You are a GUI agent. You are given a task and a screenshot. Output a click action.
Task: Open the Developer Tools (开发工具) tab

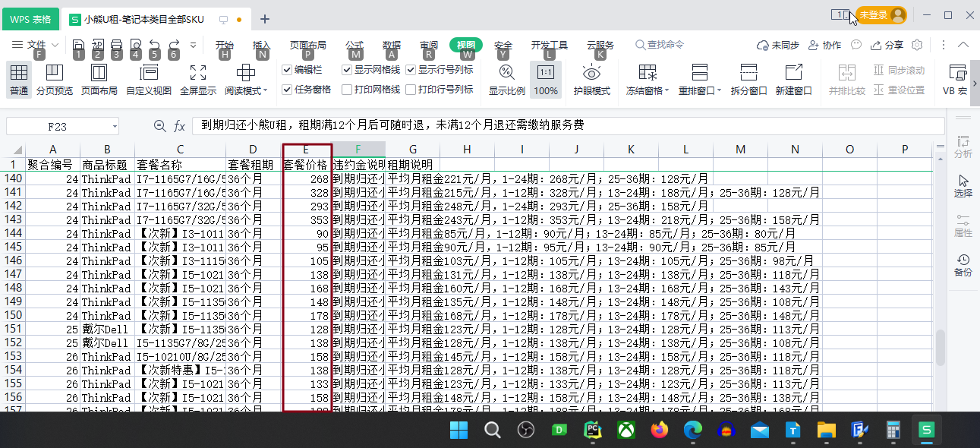pos(550,45)
